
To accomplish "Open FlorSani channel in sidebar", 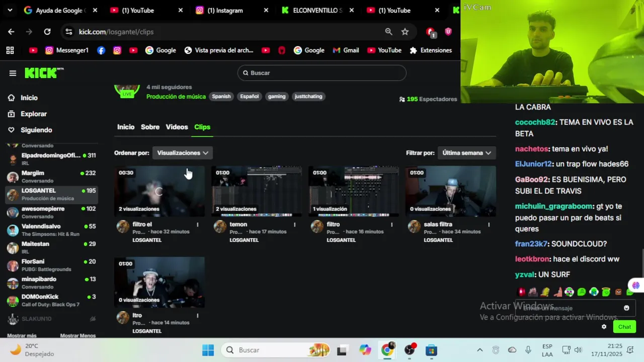I will coord(51,265).
